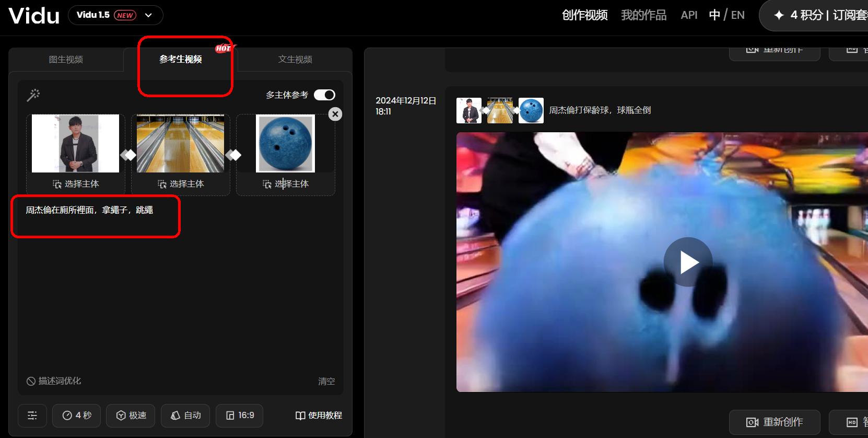
Task: Open the 极速 speed mode selector
Action: [x=131, y=416]
